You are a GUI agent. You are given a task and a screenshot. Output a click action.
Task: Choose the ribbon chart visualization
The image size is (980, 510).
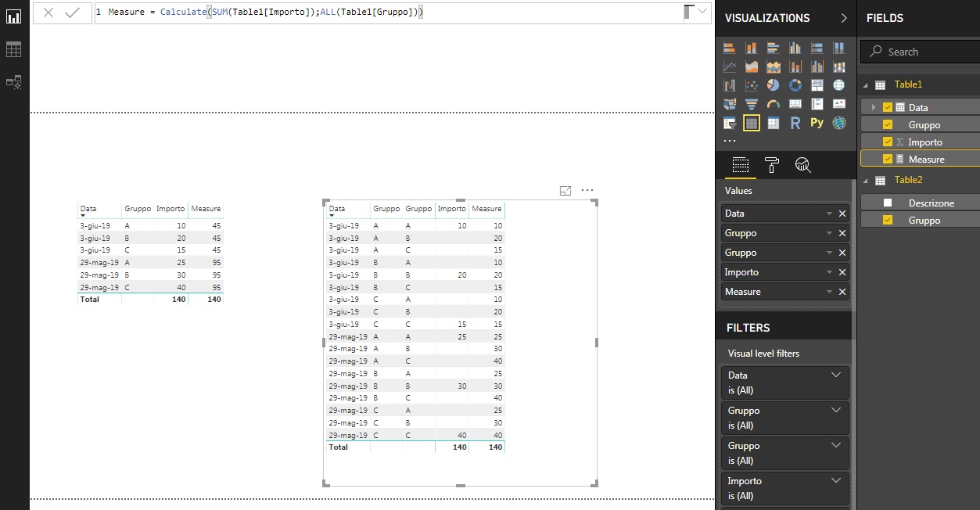coord(839,66)
